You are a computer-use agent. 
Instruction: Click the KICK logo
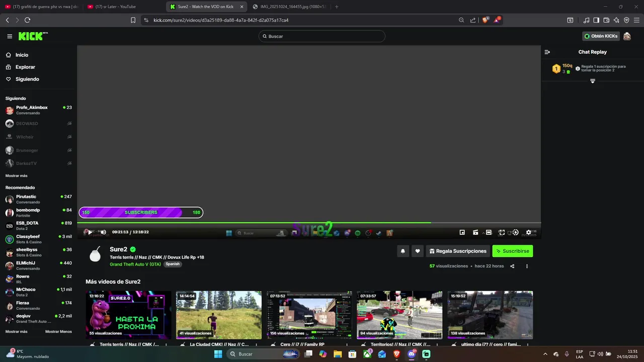click(x=33, y=36)
